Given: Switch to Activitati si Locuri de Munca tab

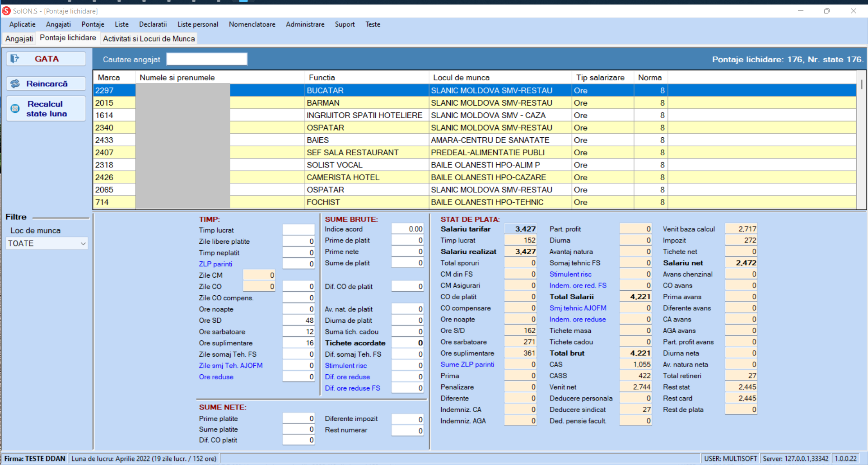Looking at the screenshot, I should pyautogui.click(x=149, y=38).
